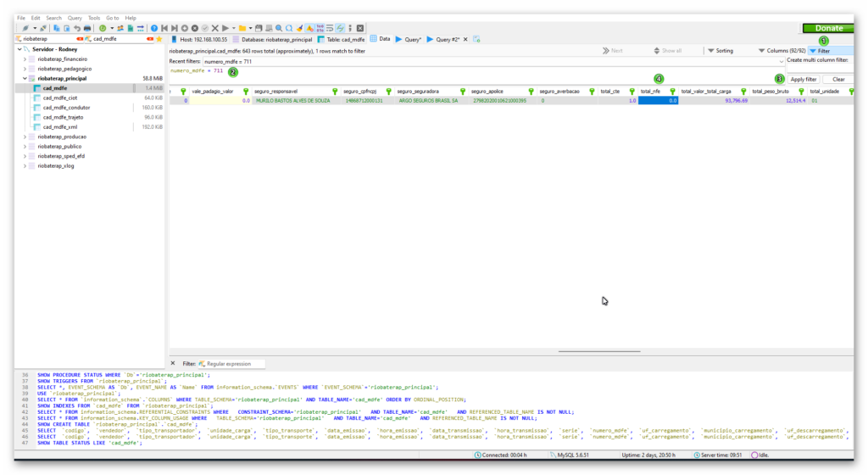Click the insert row plus icon
The width and height of the screenshot is (868, 475).
click(x=184, y=28)
